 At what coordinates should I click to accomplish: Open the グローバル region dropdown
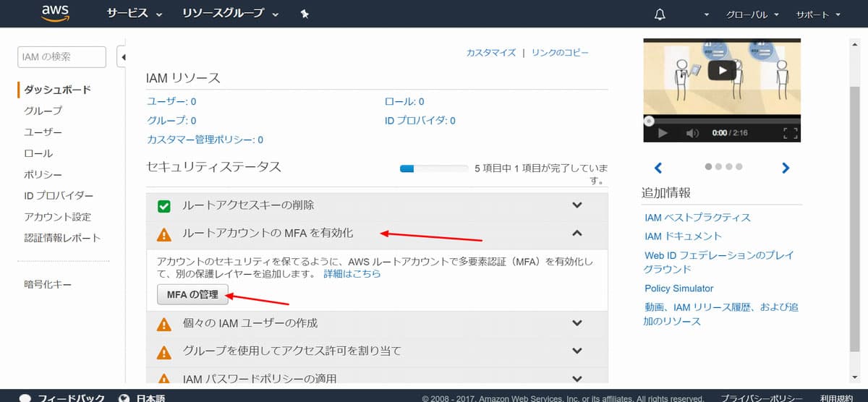tap(752, 14)
